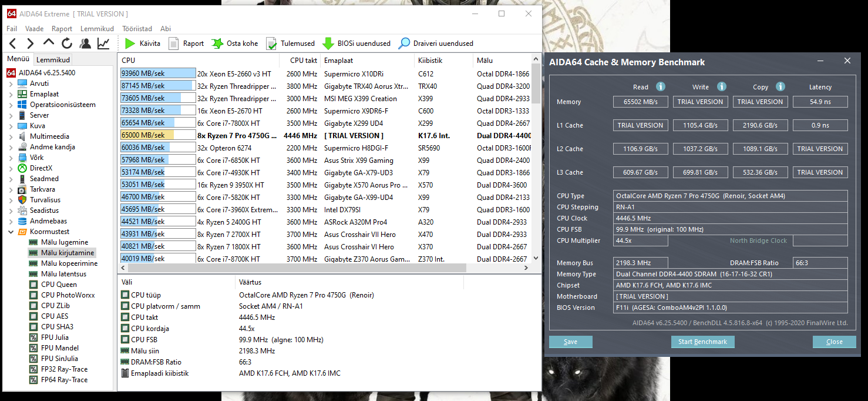The image size is (868, 401).
Task: Expand the Turvalisus tree node
Action: (11, 200)
